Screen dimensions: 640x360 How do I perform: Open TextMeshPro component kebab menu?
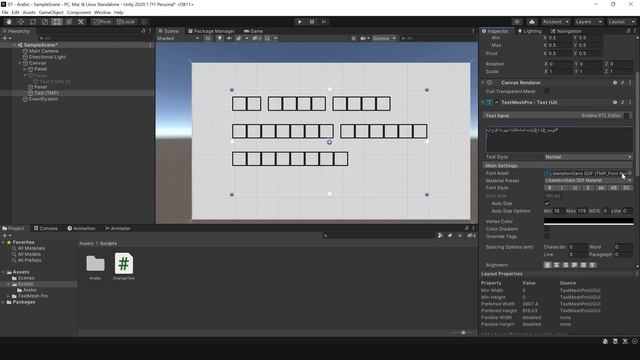pos(630,102)
